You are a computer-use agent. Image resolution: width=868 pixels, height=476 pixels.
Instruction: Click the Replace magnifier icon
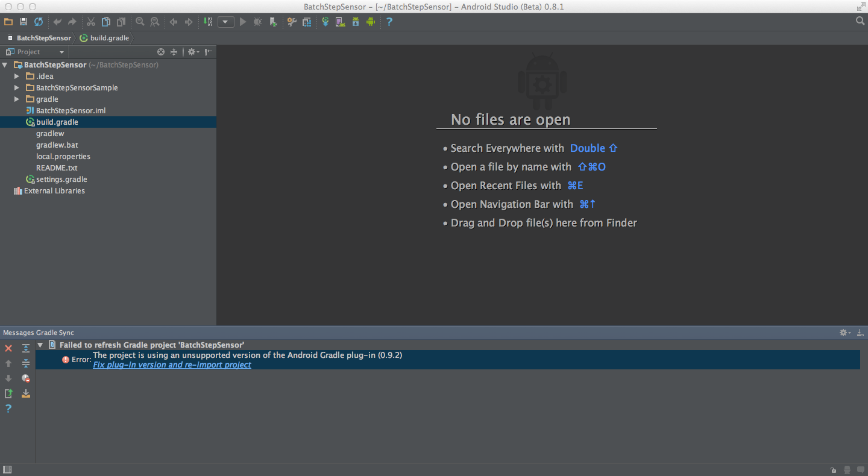(x=155, y=22)
